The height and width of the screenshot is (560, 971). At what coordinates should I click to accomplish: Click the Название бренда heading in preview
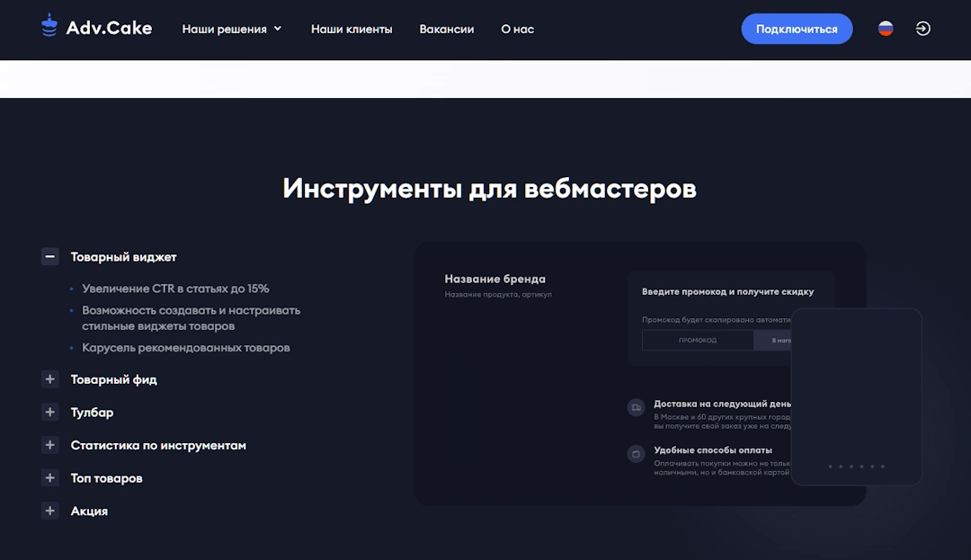click(495, 279)
